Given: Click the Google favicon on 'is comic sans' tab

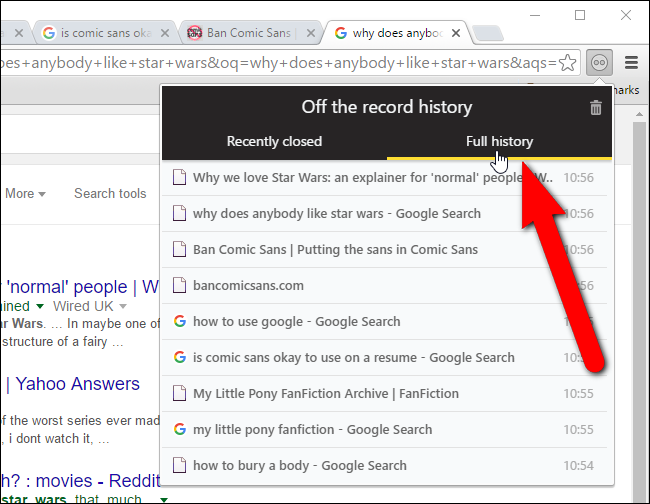Looking at the screenshot, I should [49, 33].
